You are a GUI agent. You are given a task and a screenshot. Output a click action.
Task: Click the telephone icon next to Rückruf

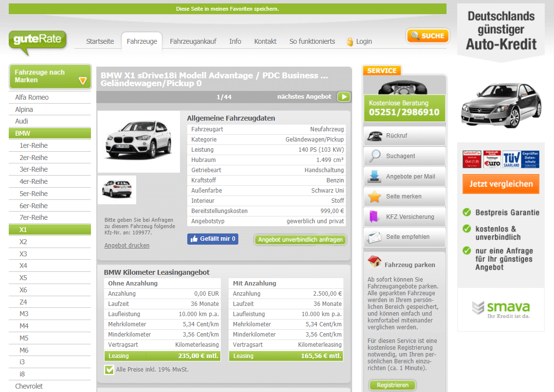[x=375, y=136]
